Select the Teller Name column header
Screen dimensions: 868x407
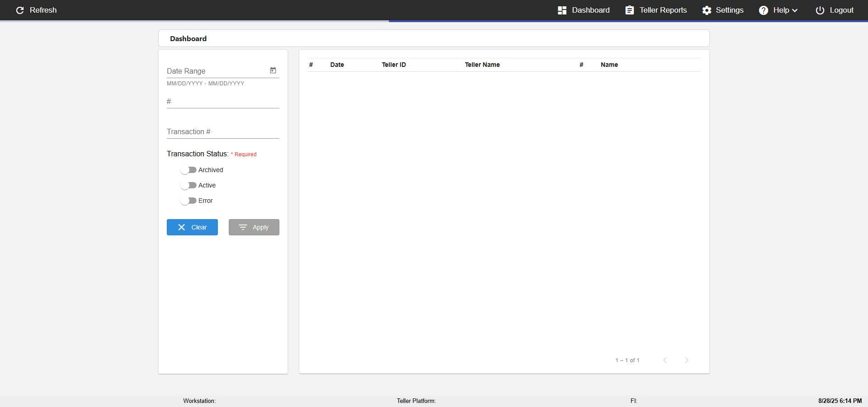point(482,65)
